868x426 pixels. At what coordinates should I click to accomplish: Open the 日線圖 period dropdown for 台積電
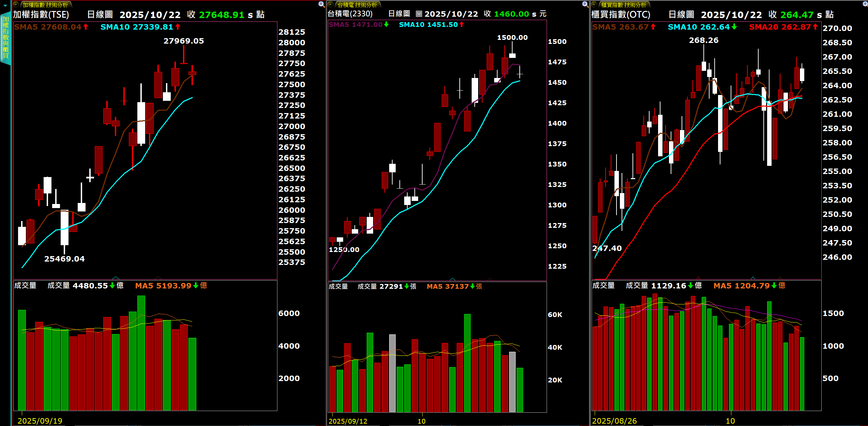pyautogui.click(x=419, y=14)
